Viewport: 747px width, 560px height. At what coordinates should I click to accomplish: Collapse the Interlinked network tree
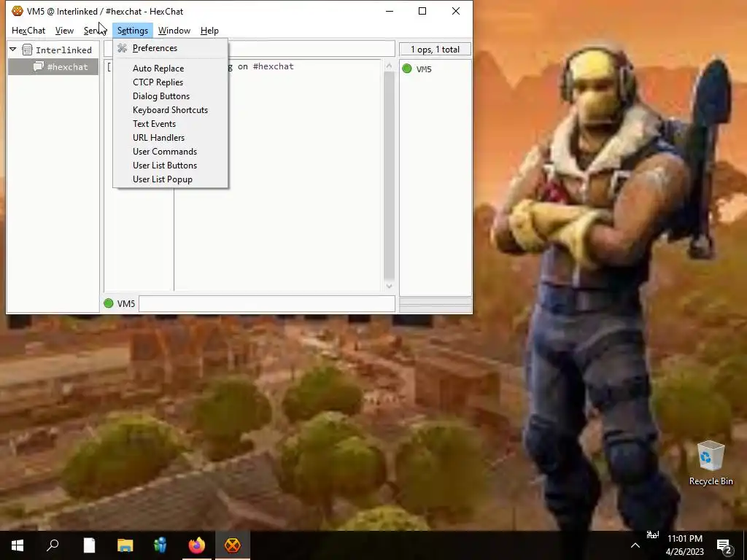pos(13,50)
